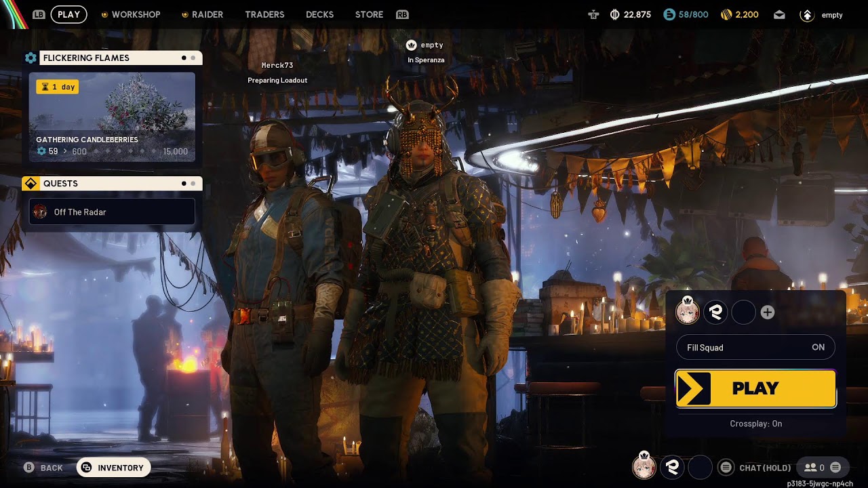The width and height of the screenshot is (868, 488).
Task: Click the CHAT (HOLD) label
Action: 765,468
